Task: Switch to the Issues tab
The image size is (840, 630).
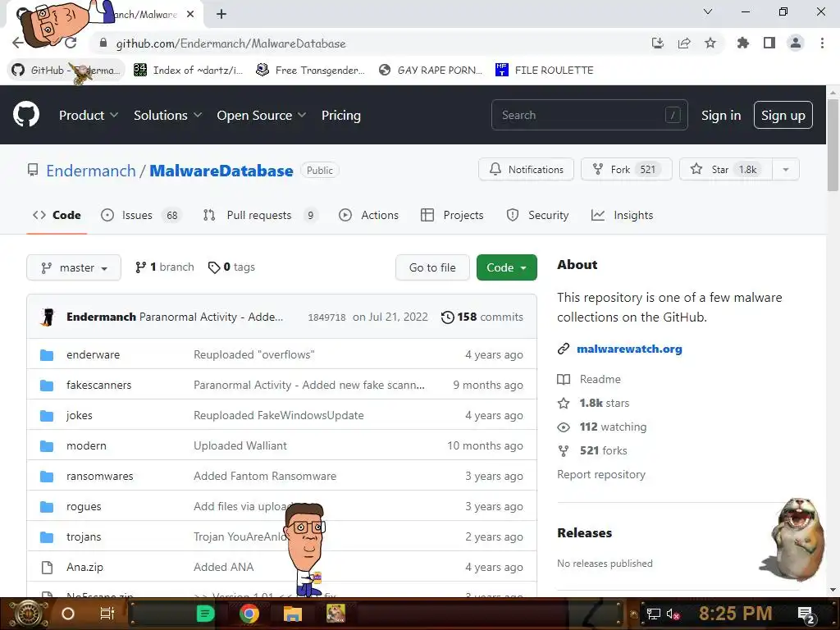Action: click(141, 216)
